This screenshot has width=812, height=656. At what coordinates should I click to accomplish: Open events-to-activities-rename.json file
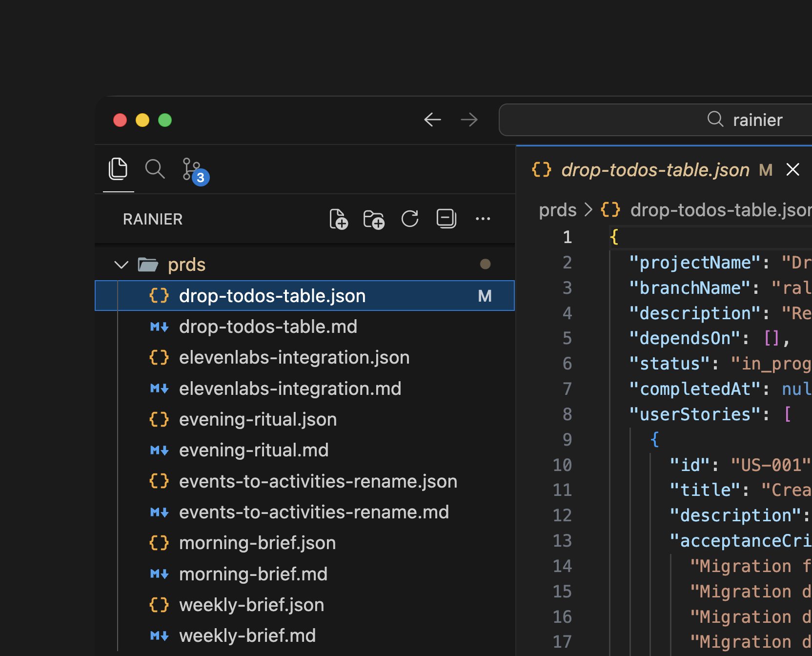coord(318,482)
